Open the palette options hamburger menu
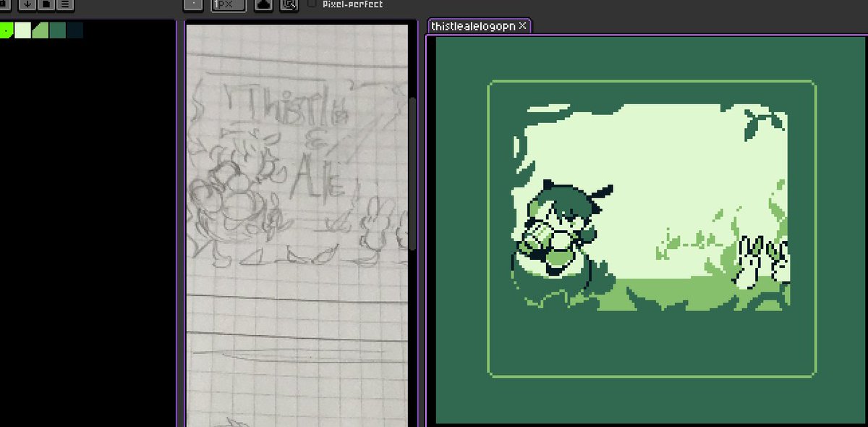The width and height of the screenshot is (868, 427). 64,4
